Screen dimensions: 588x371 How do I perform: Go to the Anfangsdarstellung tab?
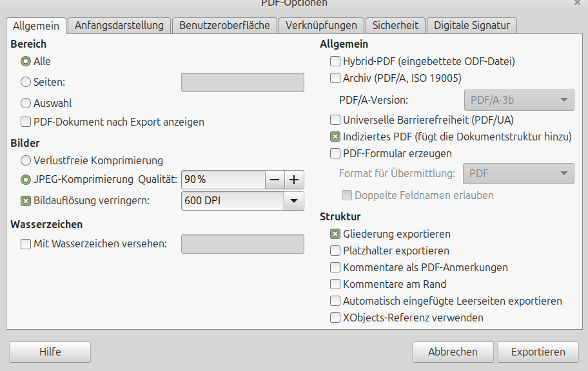click(x=119, y=26)
